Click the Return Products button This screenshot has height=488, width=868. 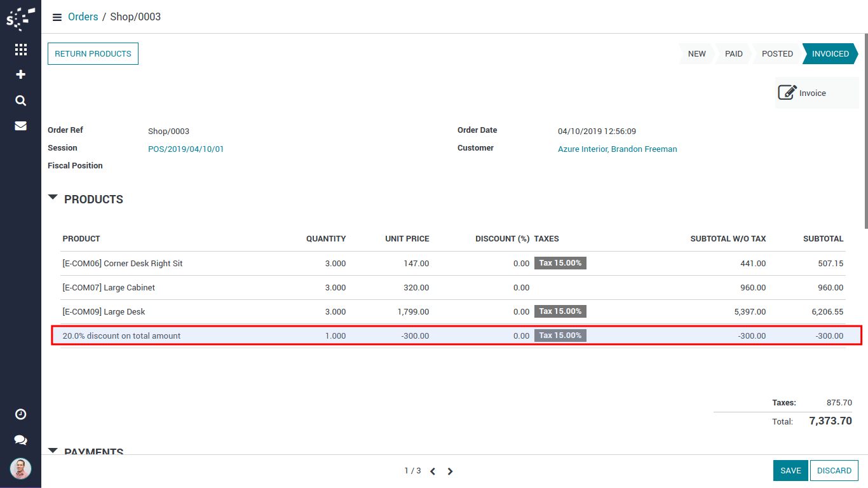[93, 54]
